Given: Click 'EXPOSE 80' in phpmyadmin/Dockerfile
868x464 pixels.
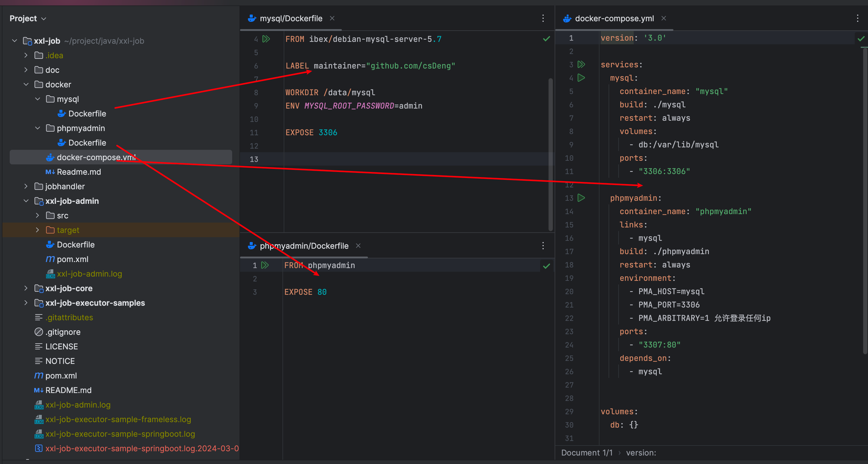Looking at the screenshot, I should [305, 292].
